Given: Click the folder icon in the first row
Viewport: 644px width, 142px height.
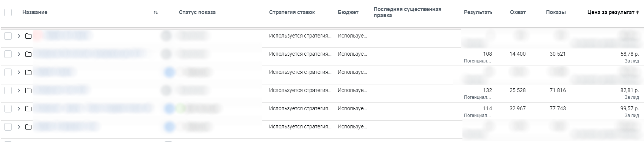Looking at the screenshot, I should click(28, 36).
